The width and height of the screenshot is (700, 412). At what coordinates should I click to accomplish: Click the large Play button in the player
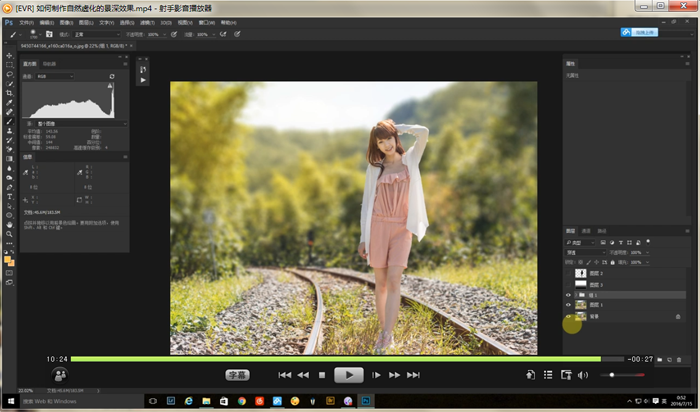click(348, 374)
